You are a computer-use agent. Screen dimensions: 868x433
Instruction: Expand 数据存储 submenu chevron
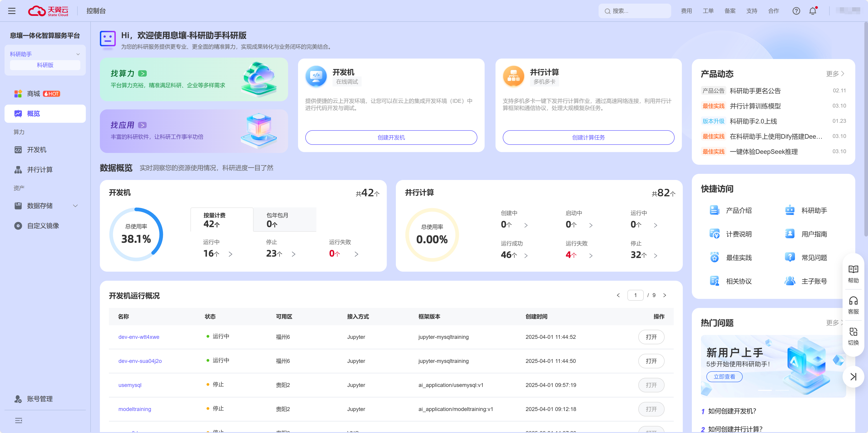(76, 206)
